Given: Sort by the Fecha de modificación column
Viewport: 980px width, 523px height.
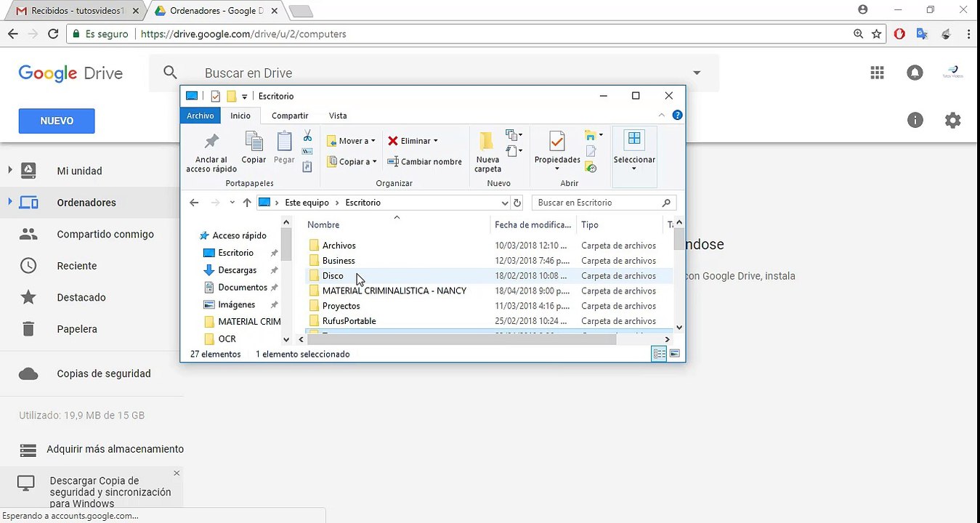Looking at the screenshot, I should [533, 225].
